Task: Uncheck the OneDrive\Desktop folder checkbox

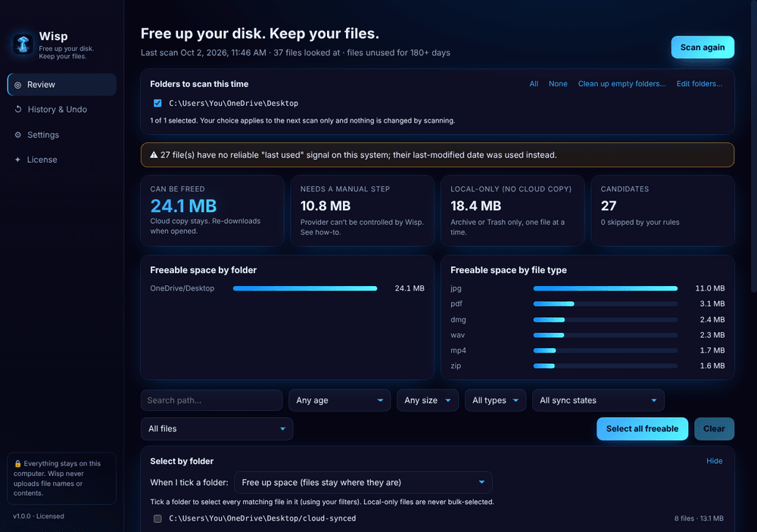Action: coord(157,103)
